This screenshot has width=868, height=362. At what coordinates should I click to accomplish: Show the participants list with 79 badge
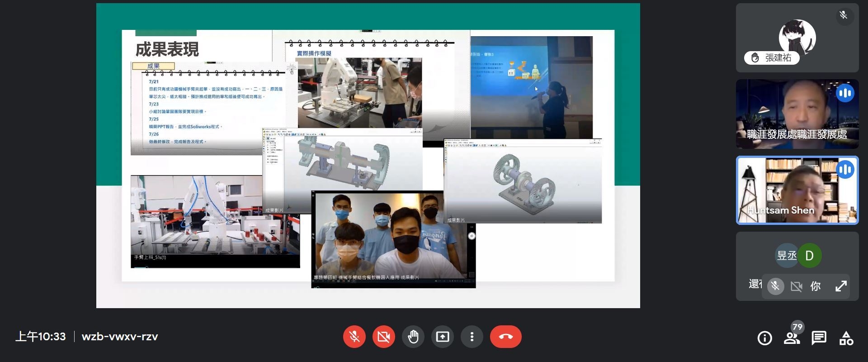click(792, 338)
